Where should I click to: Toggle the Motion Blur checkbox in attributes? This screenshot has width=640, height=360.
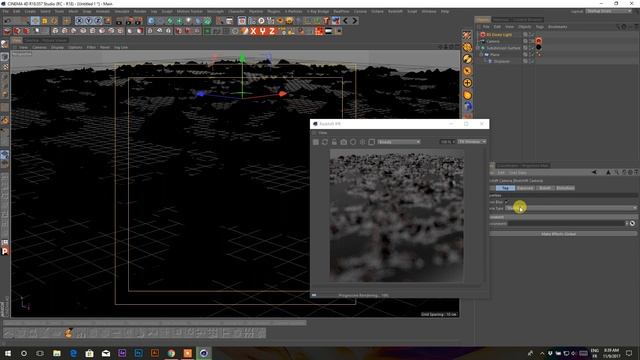point(507,202)
